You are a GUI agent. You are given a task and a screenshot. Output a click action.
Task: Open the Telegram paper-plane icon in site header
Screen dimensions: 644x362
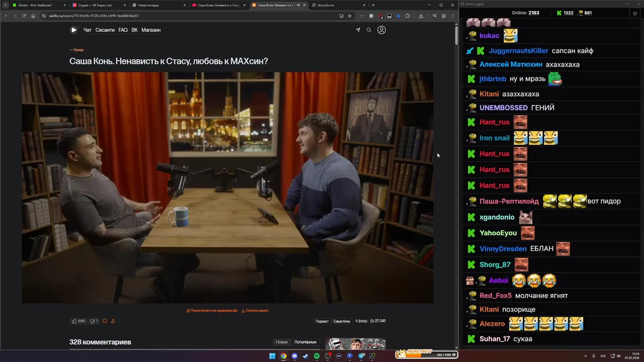[358, 30]
